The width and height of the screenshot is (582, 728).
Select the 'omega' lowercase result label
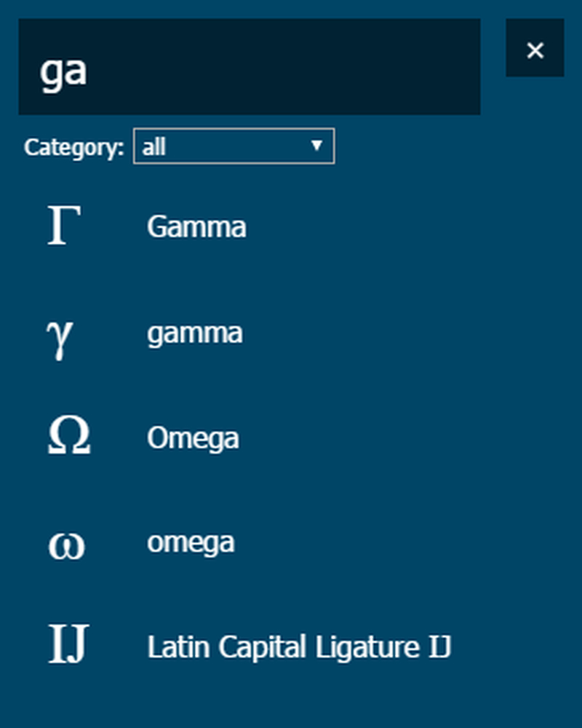(x=191, y=543)
